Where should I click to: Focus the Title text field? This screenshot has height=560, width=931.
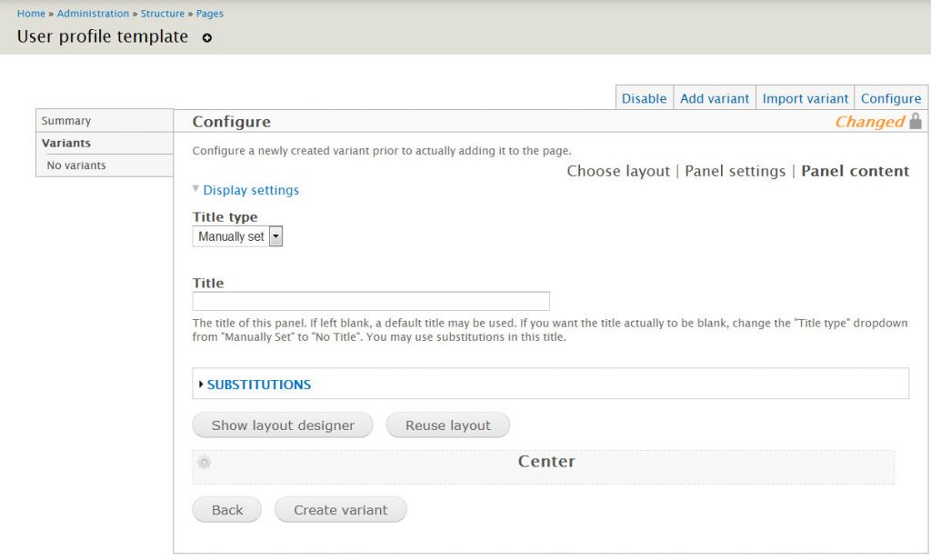[x=371, y=302]
